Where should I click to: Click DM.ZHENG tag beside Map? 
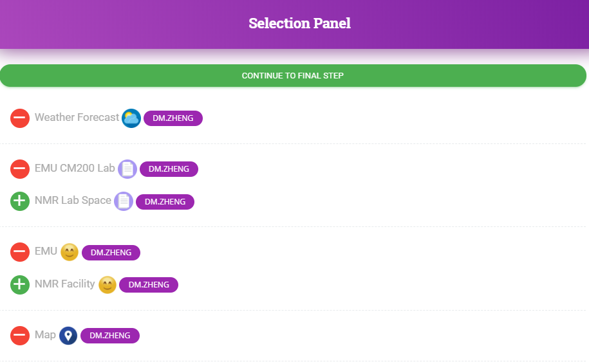110,336
